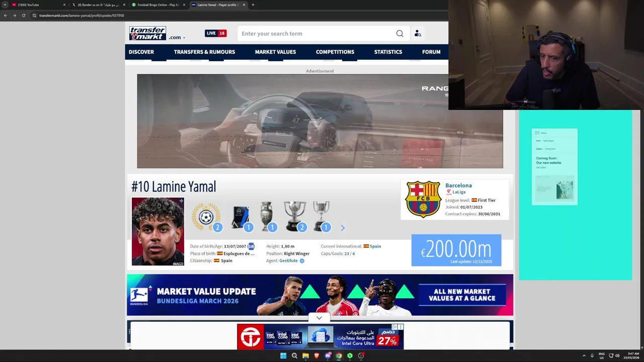This screenshot has width=644, height=362.
Task: Open the clock and date panel
Action: 631,355
